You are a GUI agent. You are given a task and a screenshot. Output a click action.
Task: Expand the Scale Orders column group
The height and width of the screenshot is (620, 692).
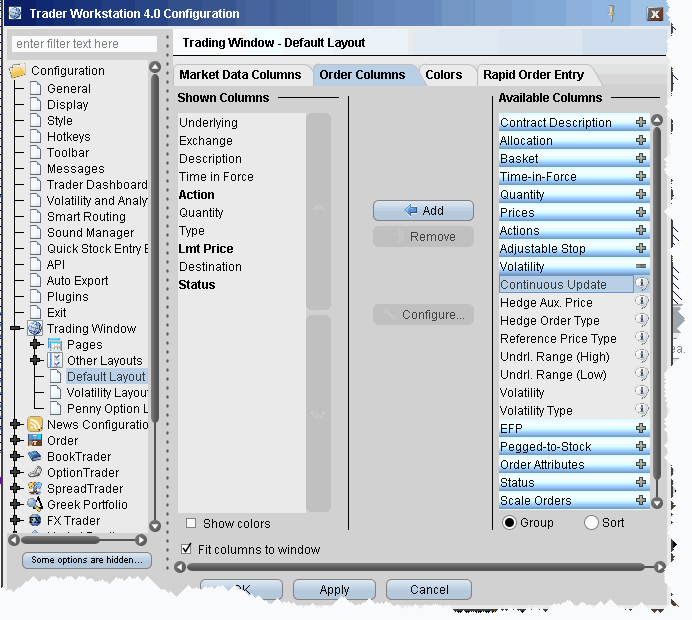(x=641, y=500)
